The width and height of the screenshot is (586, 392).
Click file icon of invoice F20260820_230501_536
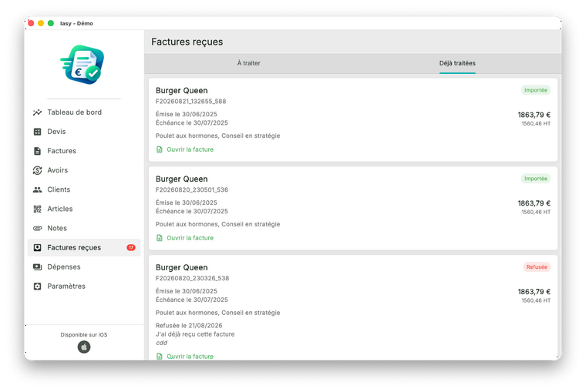(159, 238)
